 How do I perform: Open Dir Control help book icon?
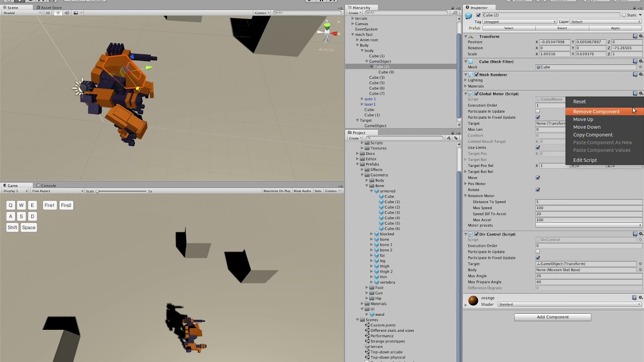pos(635,234)
